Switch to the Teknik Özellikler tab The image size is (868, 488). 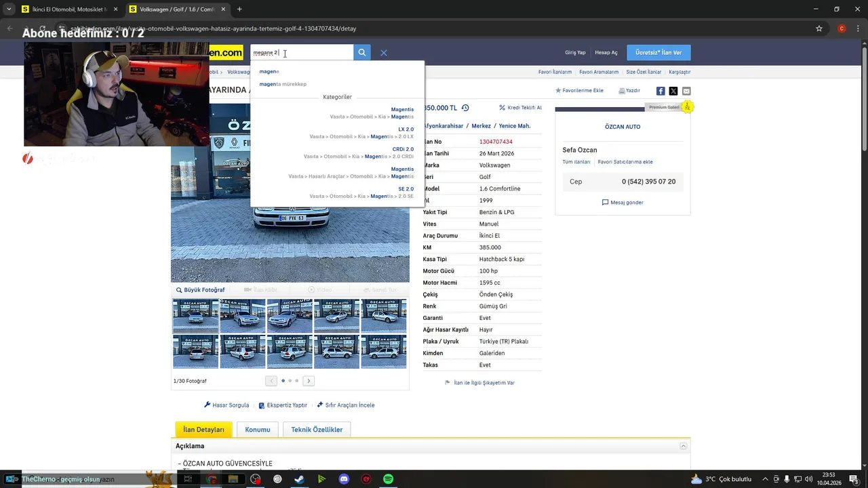tap(317, 430)
